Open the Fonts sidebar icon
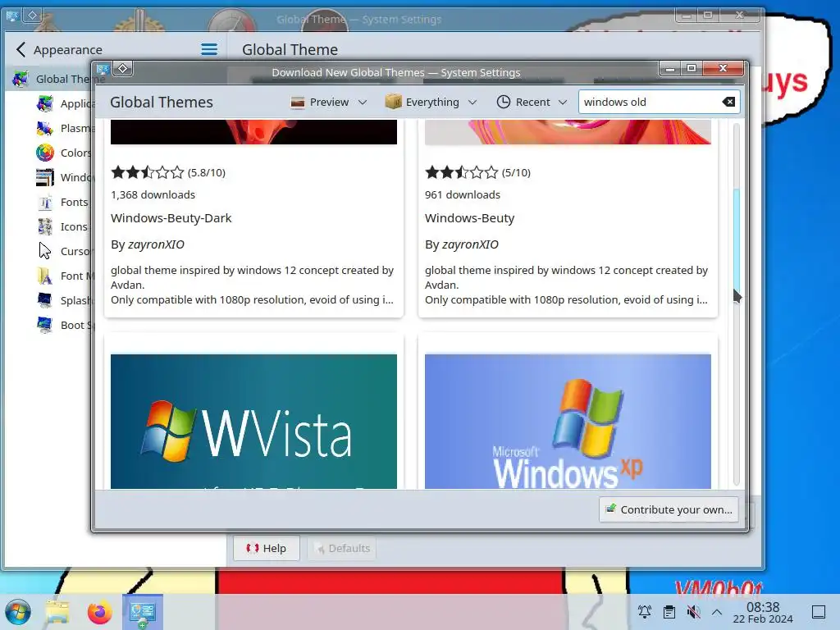Viewport: 840px width, 630px height. click(x=45, y=202)
